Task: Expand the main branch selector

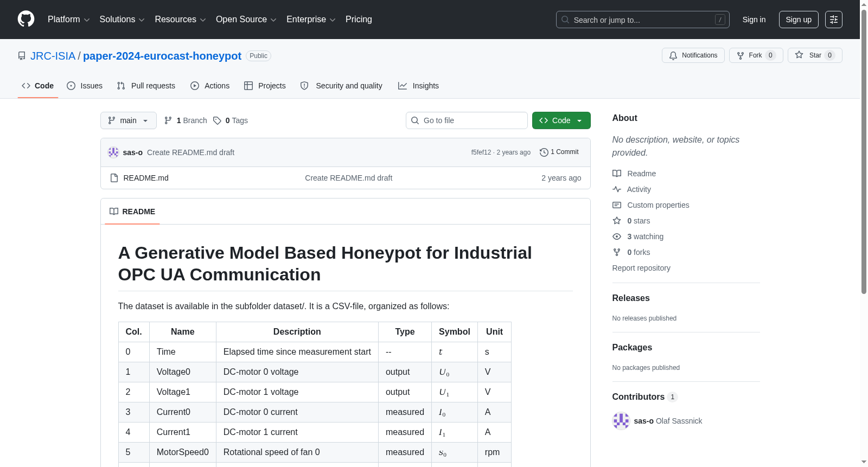Action: click(x=129, y=120)
